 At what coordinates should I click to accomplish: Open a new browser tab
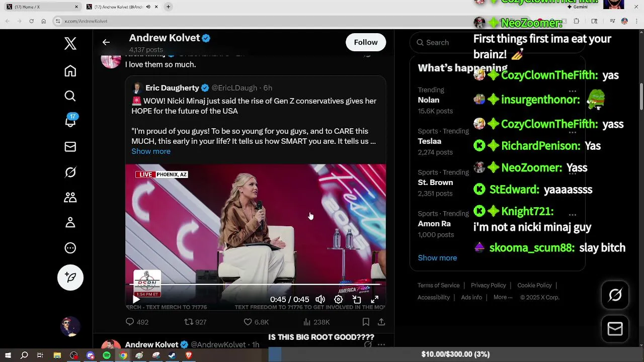tap(169, 7)
